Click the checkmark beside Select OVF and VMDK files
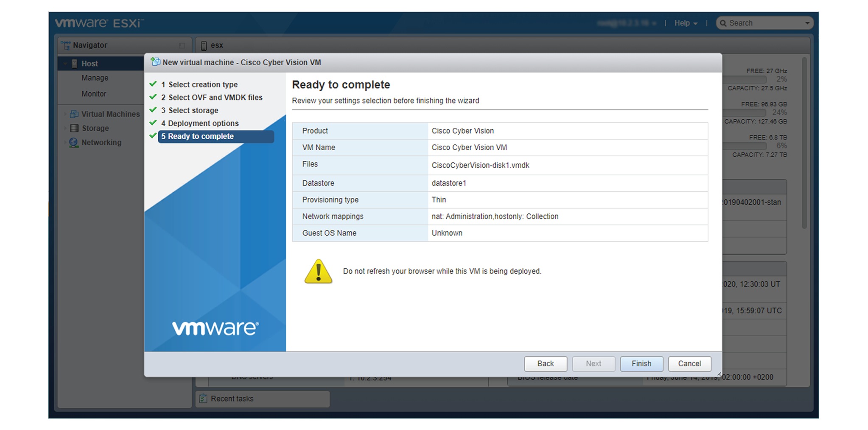 tap(153, 97)
